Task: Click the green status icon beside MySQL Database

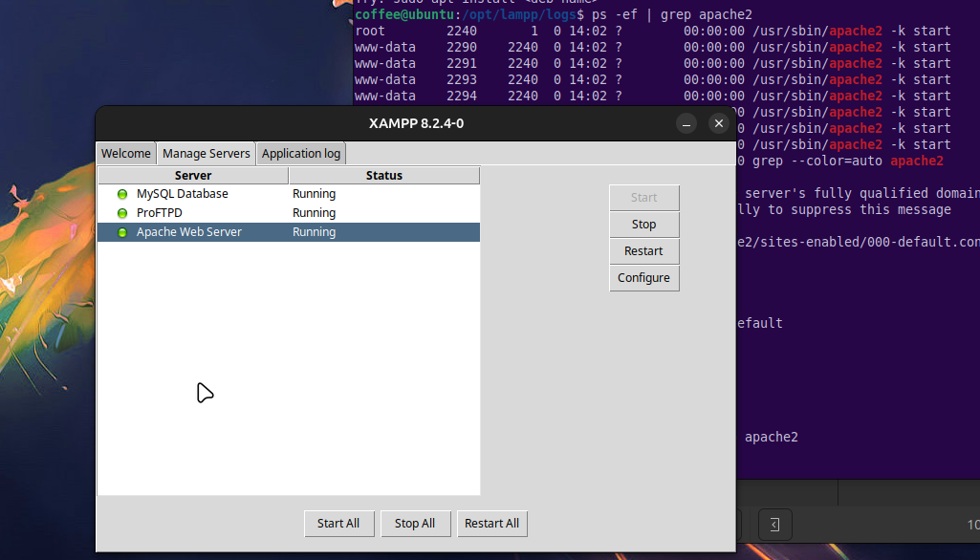Action: pos(122,194)
